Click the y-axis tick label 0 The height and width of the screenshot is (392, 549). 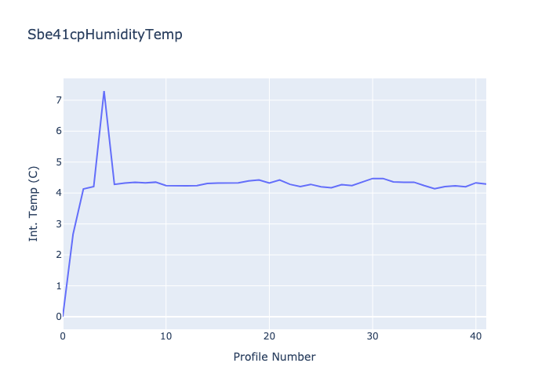tap(58, 317)
